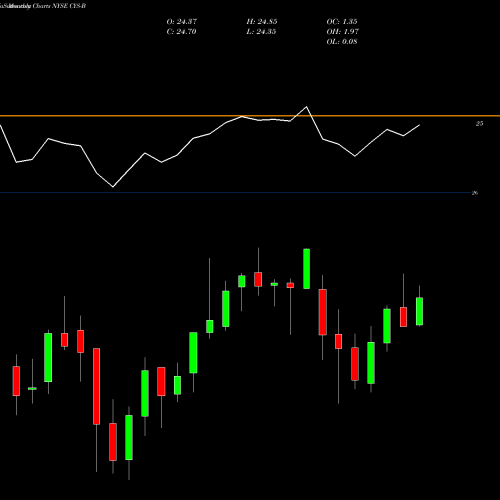This screenshot has width=500, height=500.
Task: Click the leftmost red candlestick
Action: [16, 381]
